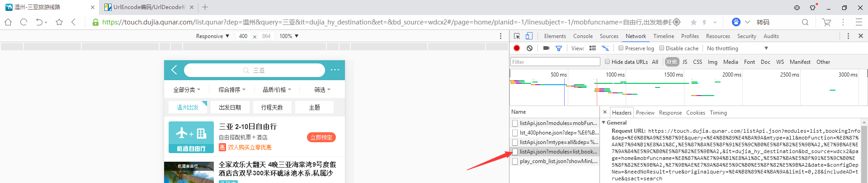Screen dimensions: 868x183
Task: Open the three-dot menu on mobile page header
Action: (335, 70)
